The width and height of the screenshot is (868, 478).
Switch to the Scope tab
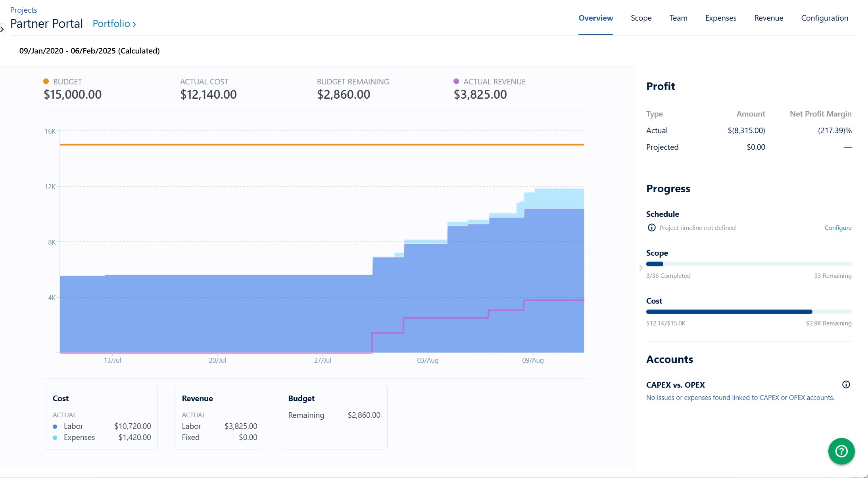pos(641,18)
